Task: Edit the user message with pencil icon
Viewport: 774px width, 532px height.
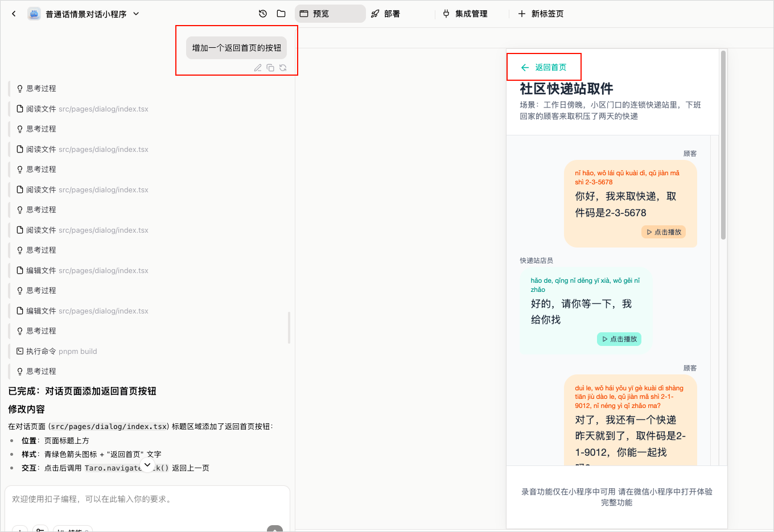Action: click(258, 68)
